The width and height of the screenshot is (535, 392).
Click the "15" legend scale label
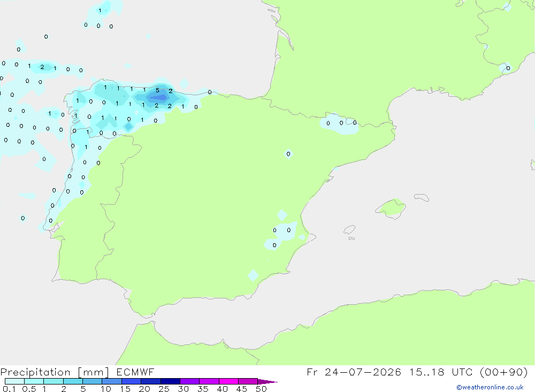pyautogui.click(x=125, y=389)
